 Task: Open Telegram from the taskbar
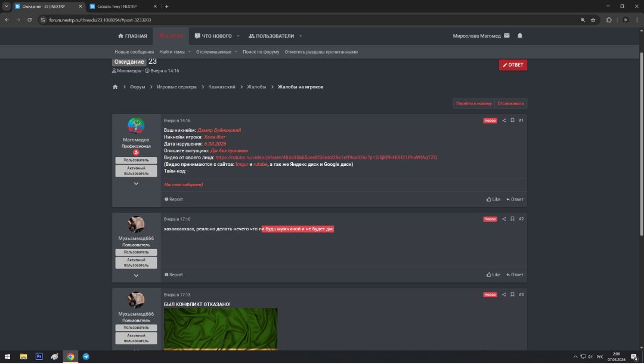(86, 357)
